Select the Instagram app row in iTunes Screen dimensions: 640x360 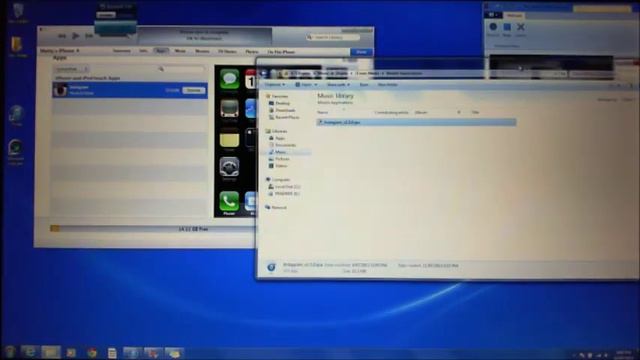click(x=130, y=90)
